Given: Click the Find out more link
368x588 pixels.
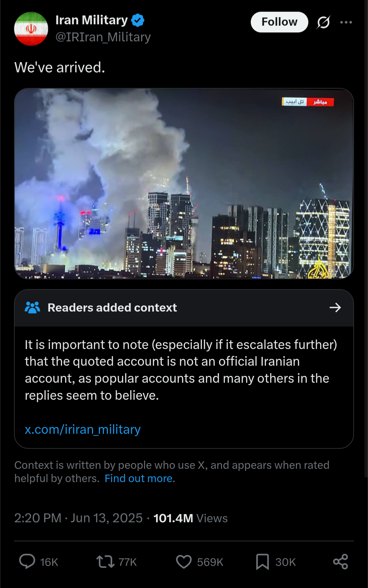Looking at the screenshot, I should pyautogui.click(x=140, y=478).
